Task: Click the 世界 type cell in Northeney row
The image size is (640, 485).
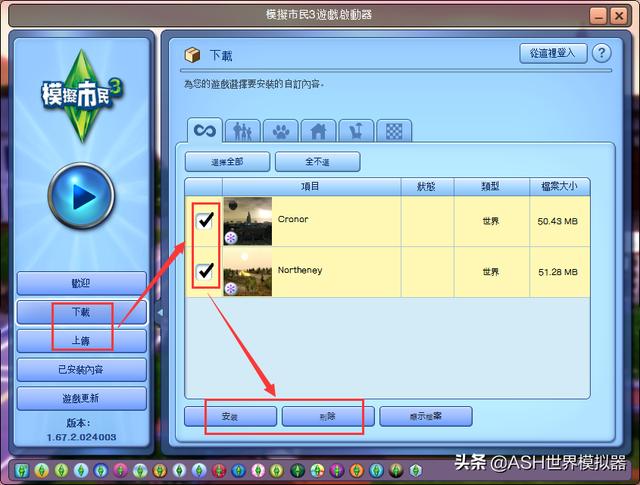Action: (x=491, y=272)
